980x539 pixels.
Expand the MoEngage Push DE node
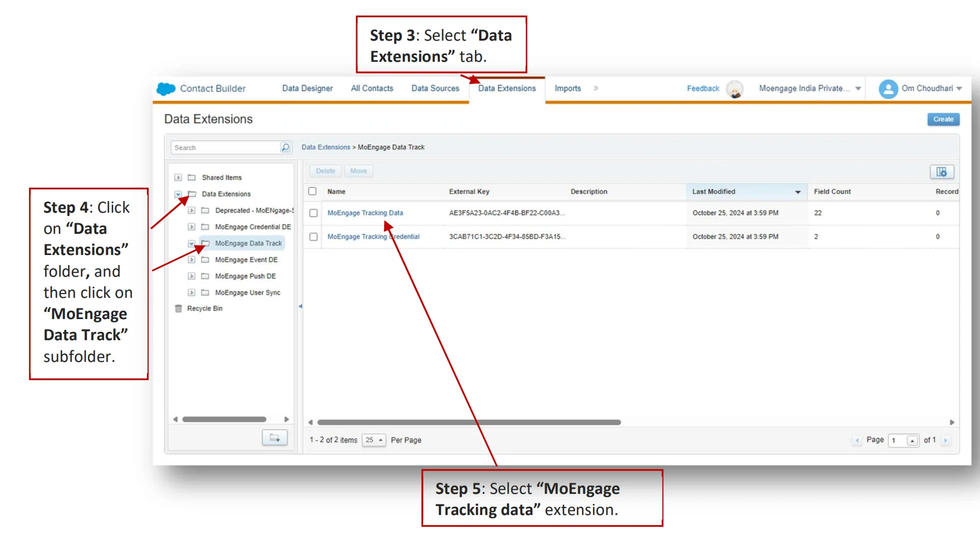192,276
